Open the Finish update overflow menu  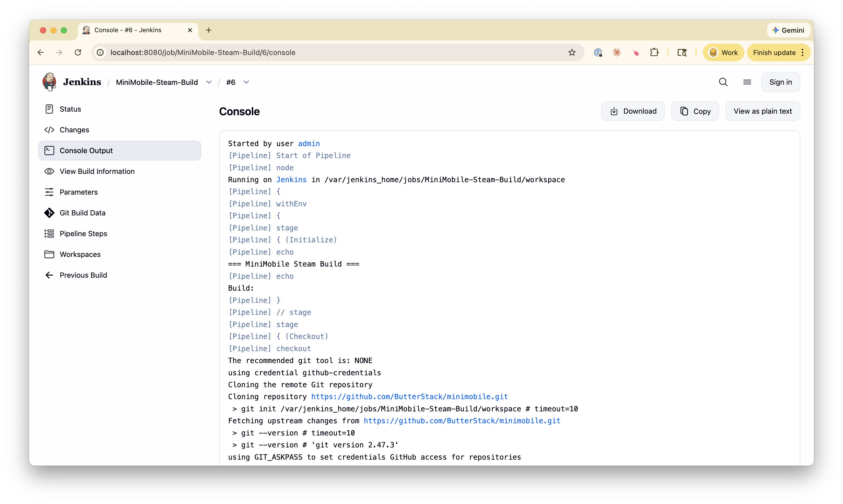802,52
